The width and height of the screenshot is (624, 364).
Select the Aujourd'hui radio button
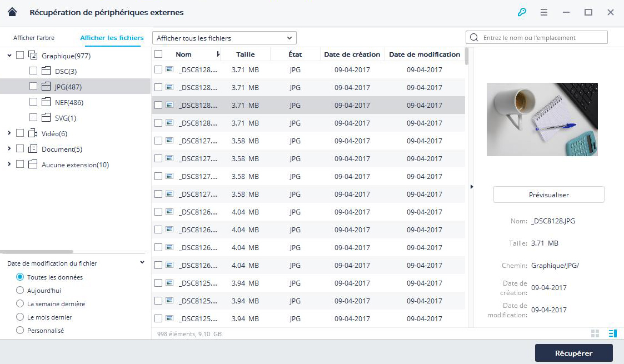20,290
